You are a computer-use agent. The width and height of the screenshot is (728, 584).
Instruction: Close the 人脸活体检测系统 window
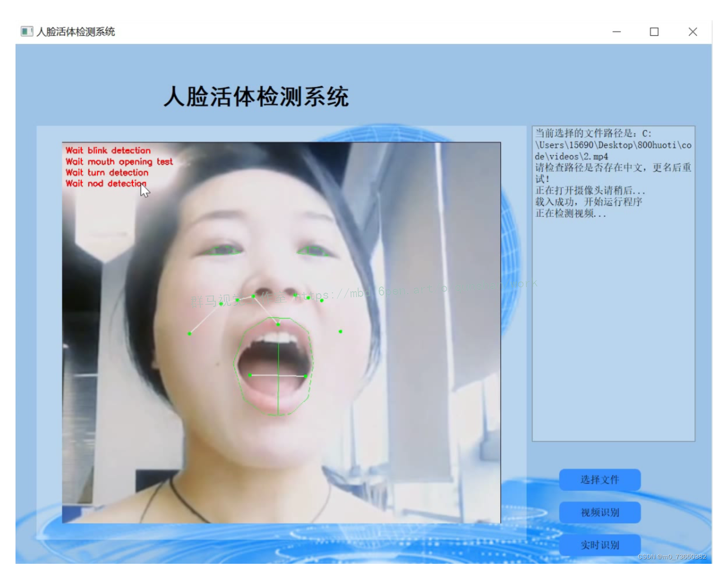pyautogui.click(x=692, y=32)
